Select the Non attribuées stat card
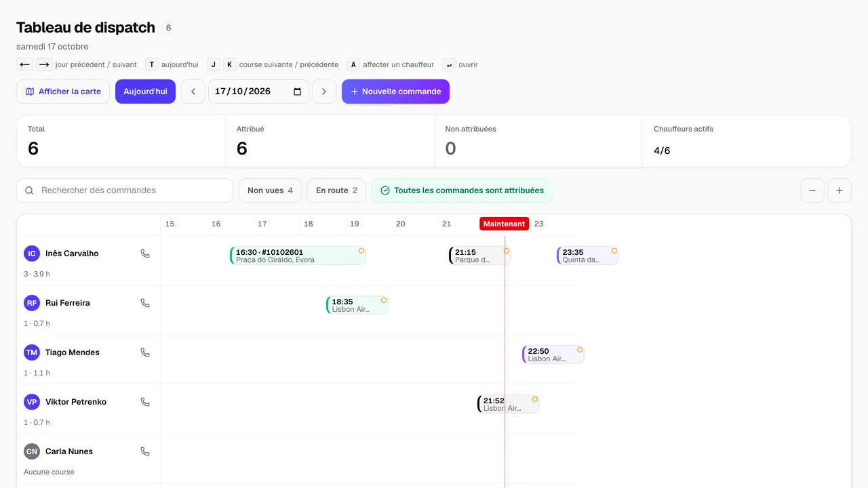Screen dimensions: 868x488 pos(538,141)
